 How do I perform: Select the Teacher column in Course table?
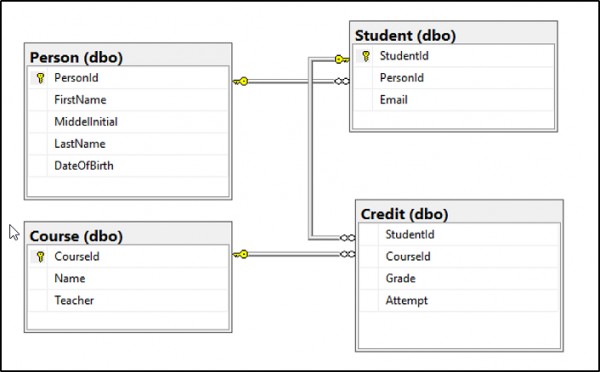(128, 300)
